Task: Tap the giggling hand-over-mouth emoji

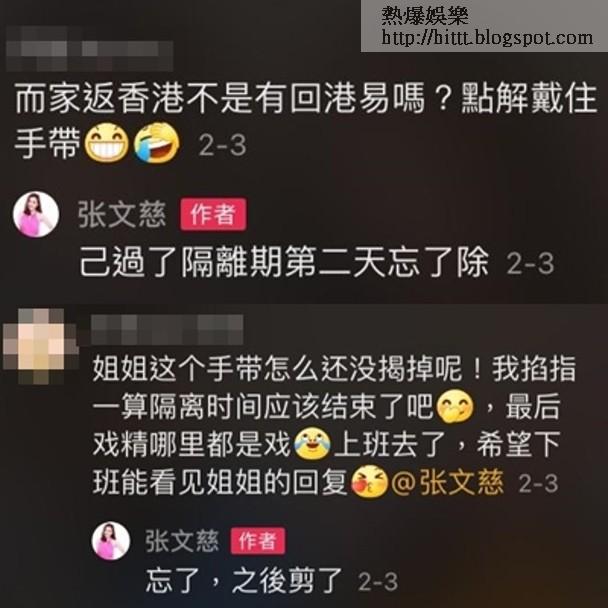Action: [455, 406]
